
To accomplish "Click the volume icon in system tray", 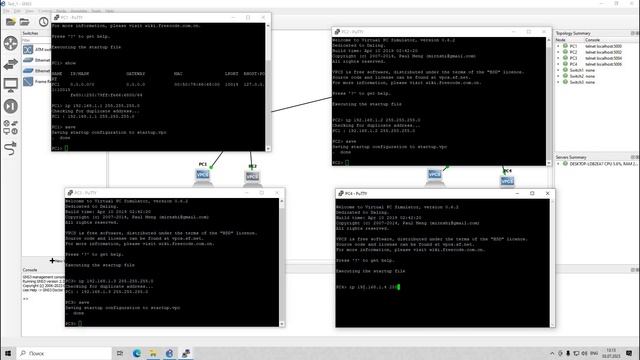I will pos(584,353).
